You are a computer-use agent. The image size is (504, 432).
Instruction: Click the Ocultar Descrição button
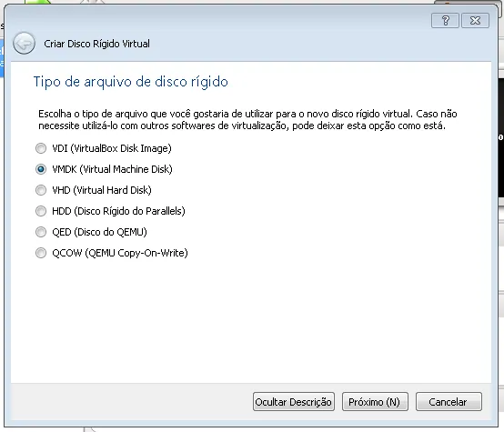tap(294, 402)
